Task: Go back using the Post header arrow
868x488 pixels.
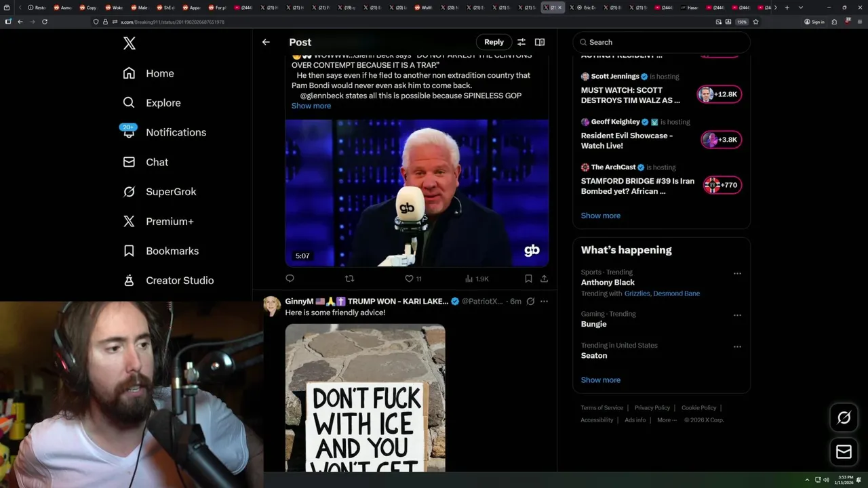Action: point(266,42)
